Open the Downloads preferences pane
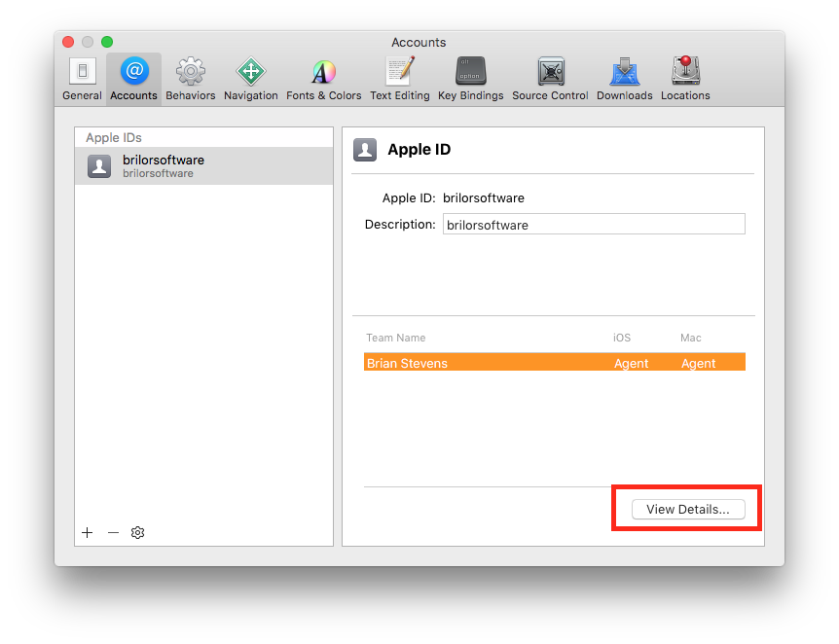Screen dimensions: 839x644 (x=625, y=79)
